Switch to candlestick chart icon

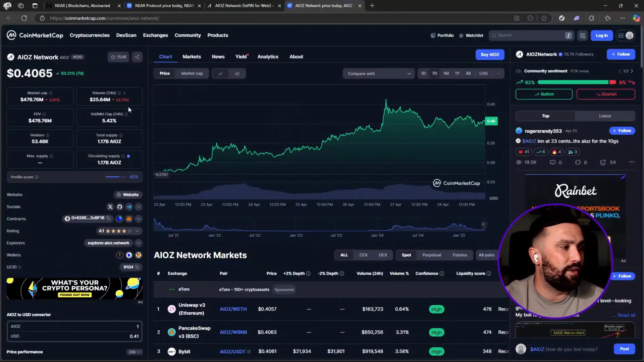[237, 73]
